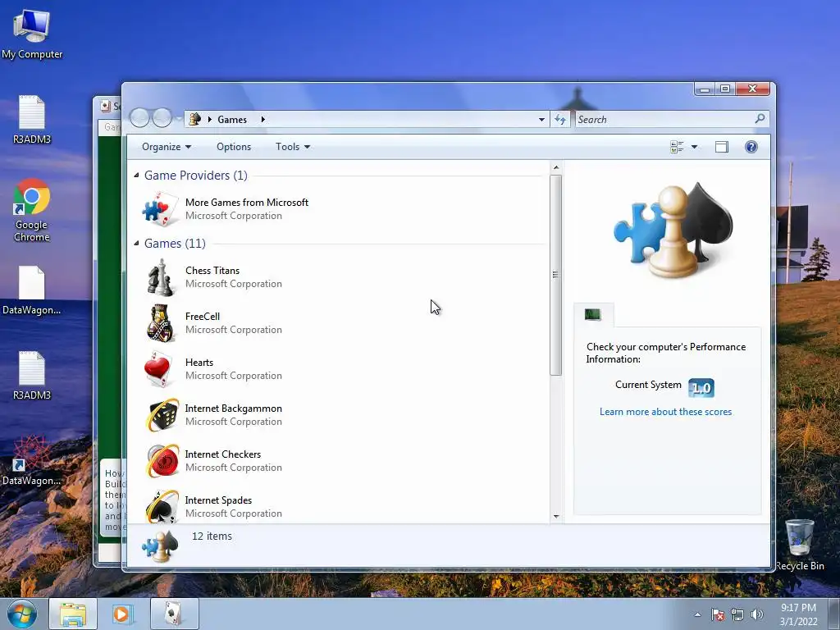Image resolution: width=840 pixels, height=630 pixels.
Task: Click the 1.0 performance score badge
Action: [701, 387]
